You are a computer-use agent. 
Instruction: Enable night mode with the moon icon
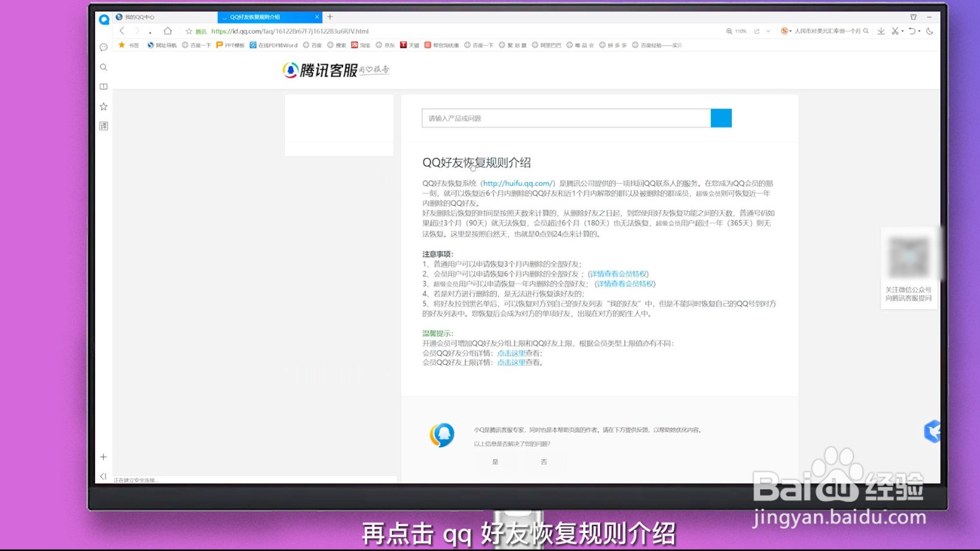[x=929, y=31]
